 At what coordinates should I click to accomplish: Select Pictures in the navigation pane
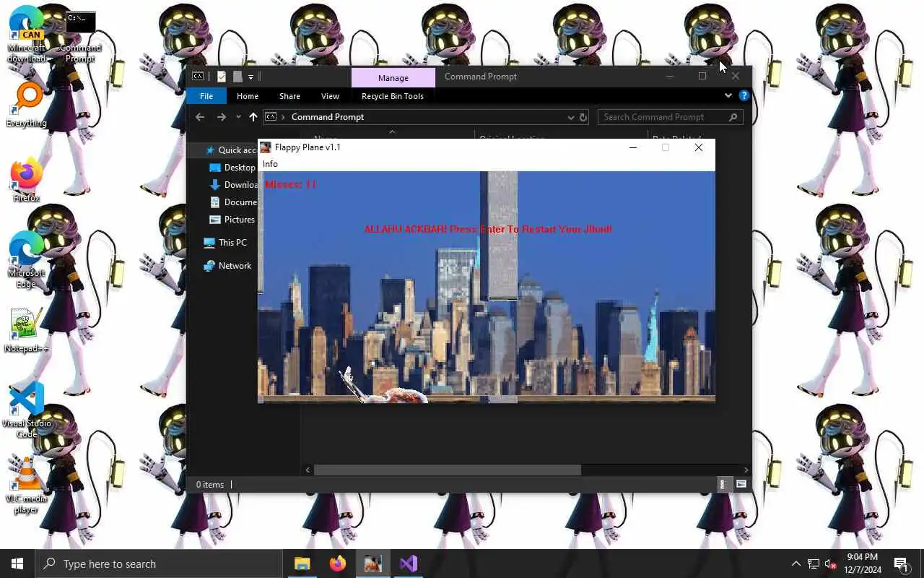coord(232,220)
